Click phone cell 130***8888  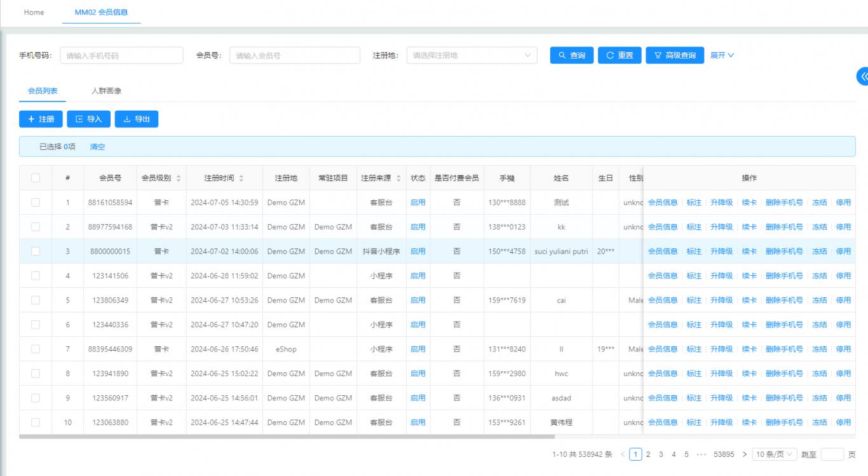pos(506,202)
